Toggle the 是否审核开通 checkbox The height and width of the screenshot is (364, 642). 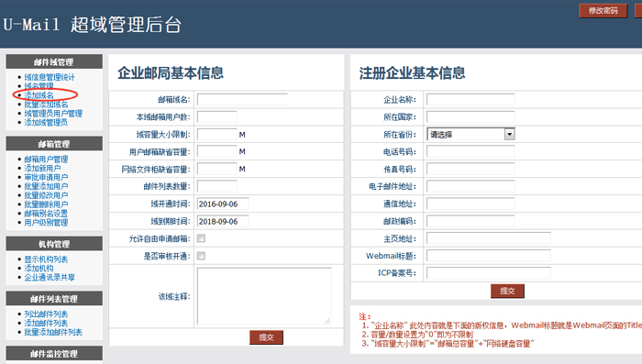tap(201, 256)
